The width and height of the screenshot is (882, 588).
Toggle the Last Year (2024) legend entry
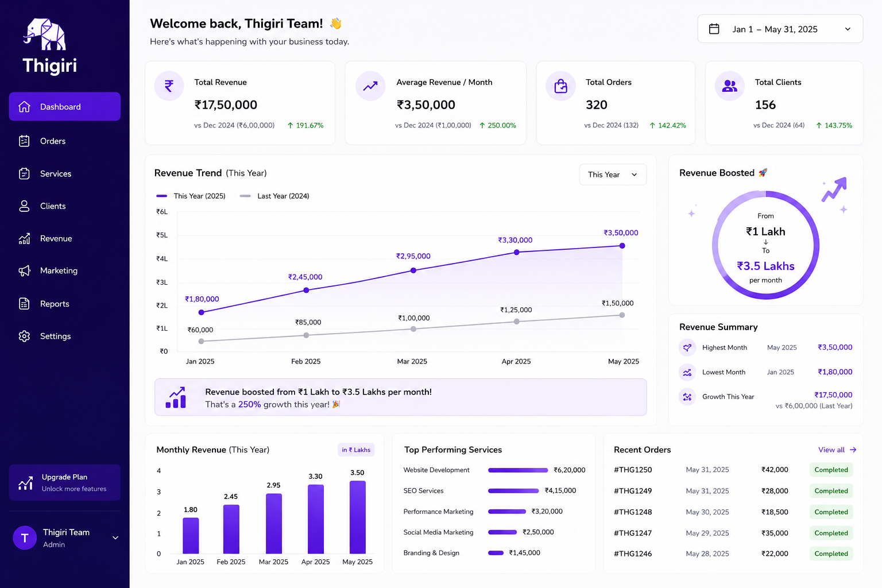click(x=274, y=196)
